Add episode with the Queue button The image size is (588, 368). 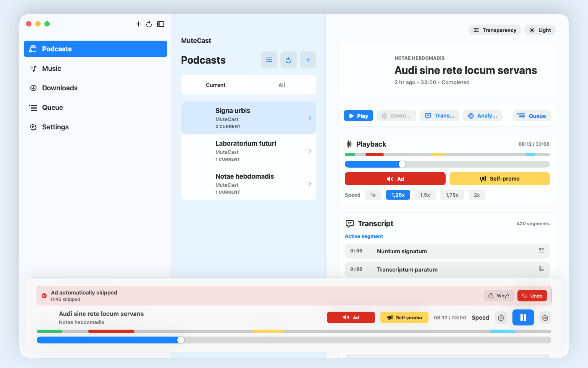pos(532,116)
